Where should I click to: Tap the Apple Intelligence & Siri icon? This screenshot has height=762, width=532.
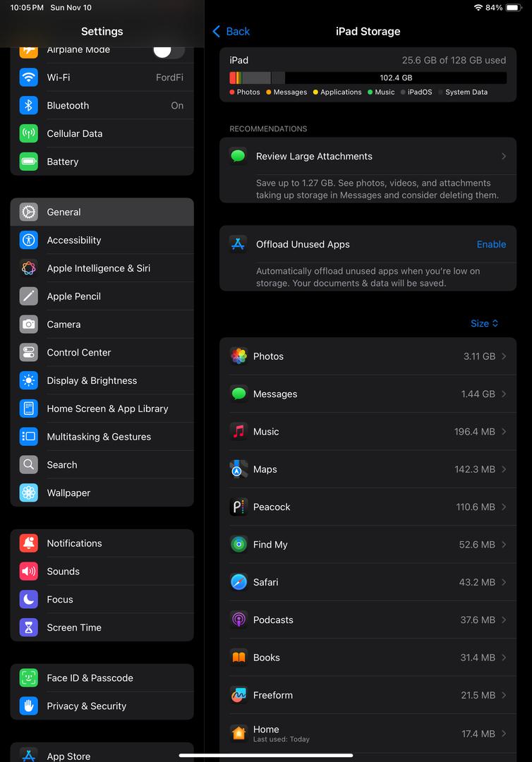tap(29, 268)
